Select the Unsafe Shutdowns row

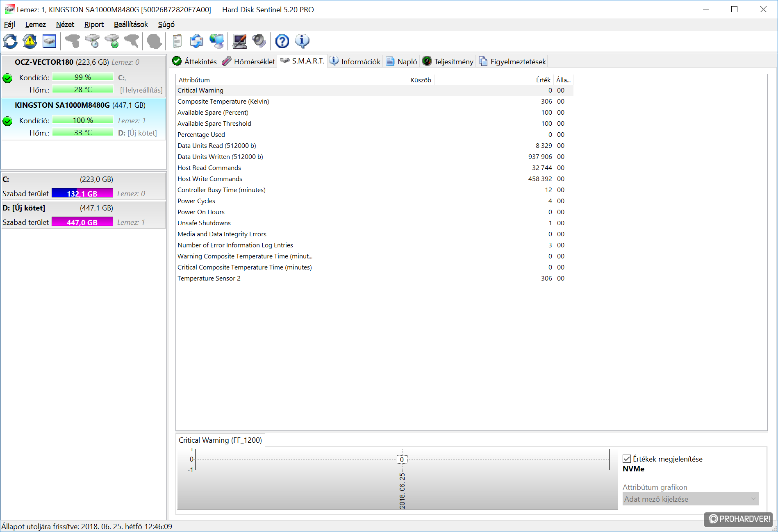375,223
